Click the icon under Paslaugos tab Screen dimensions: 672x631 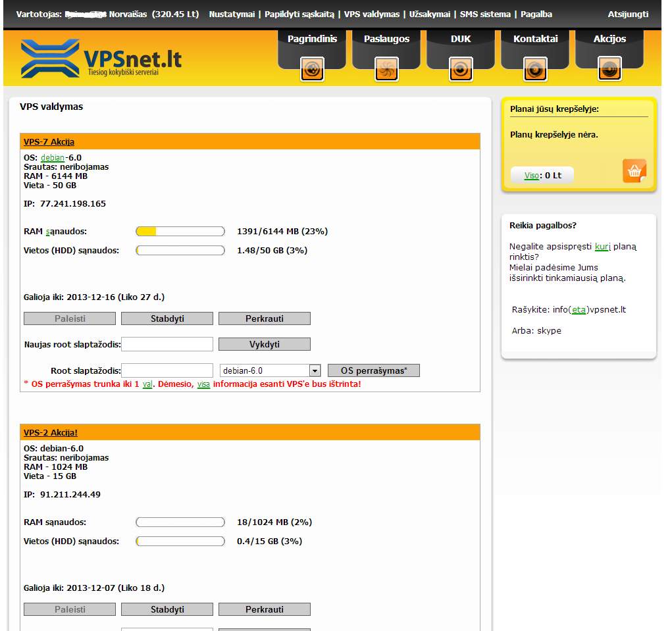click(x=386, y=69)
